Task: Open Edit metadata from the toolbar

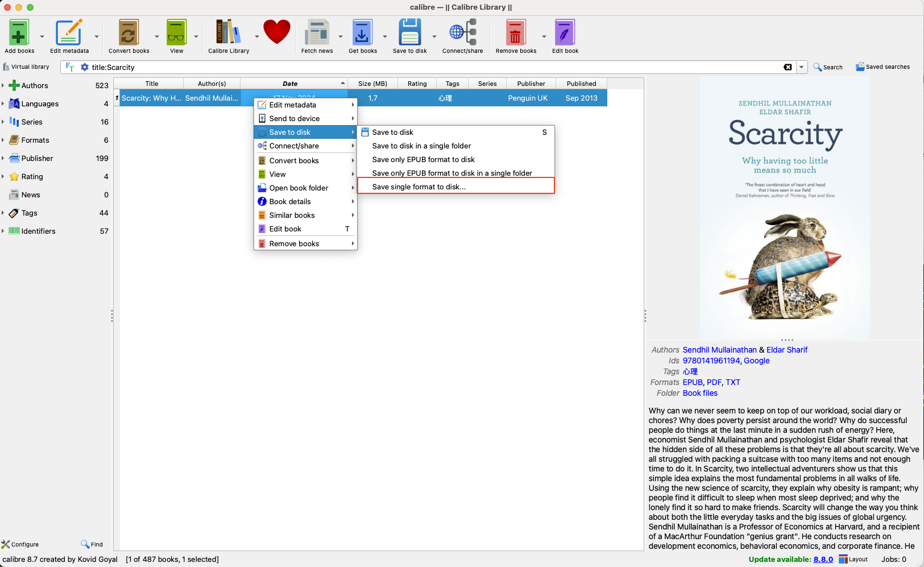Action: 69,33
